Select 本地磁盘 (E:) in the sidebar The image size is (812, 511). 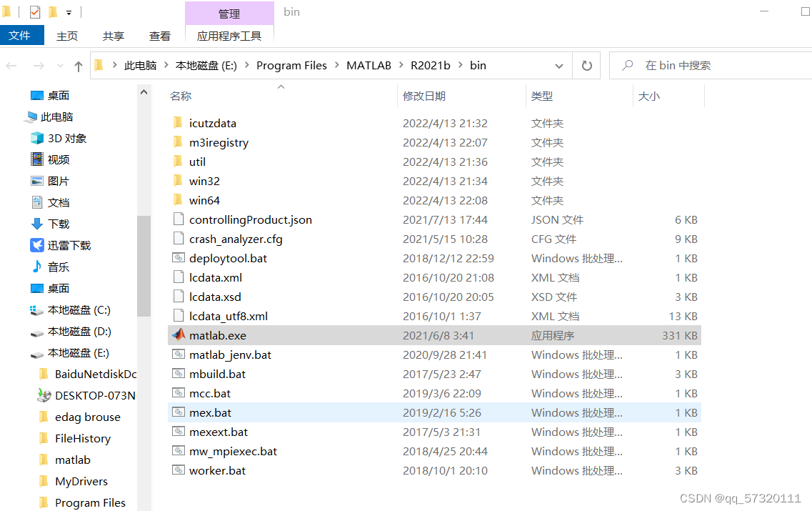click(78, 353)
